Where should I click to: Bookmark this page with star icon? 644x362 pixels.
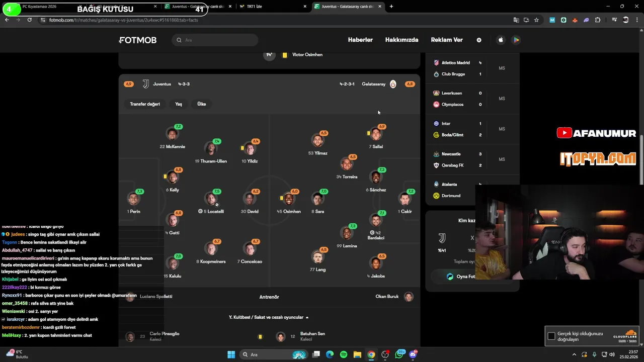coord(536,20)
